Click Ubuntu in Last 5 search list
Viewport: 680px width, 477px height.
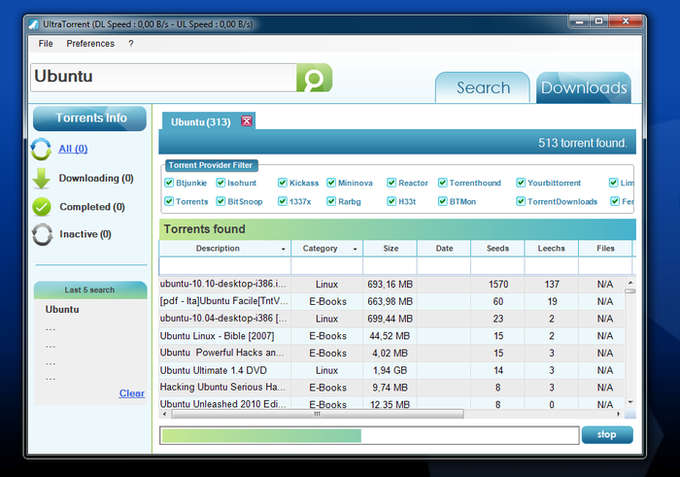click(x=62, y=310)
